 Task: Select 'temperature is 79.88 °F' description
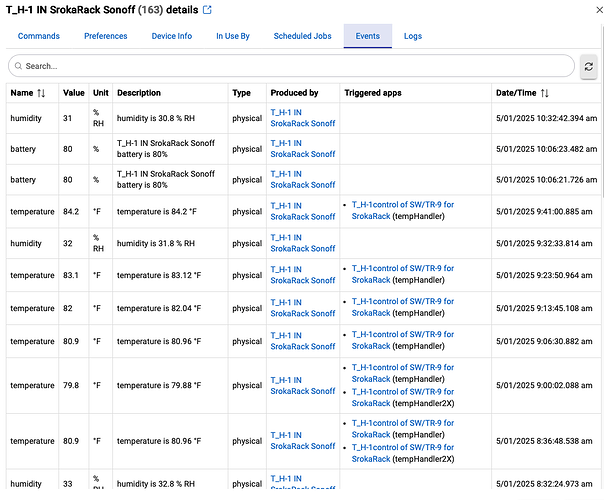[x=159, y=386]
